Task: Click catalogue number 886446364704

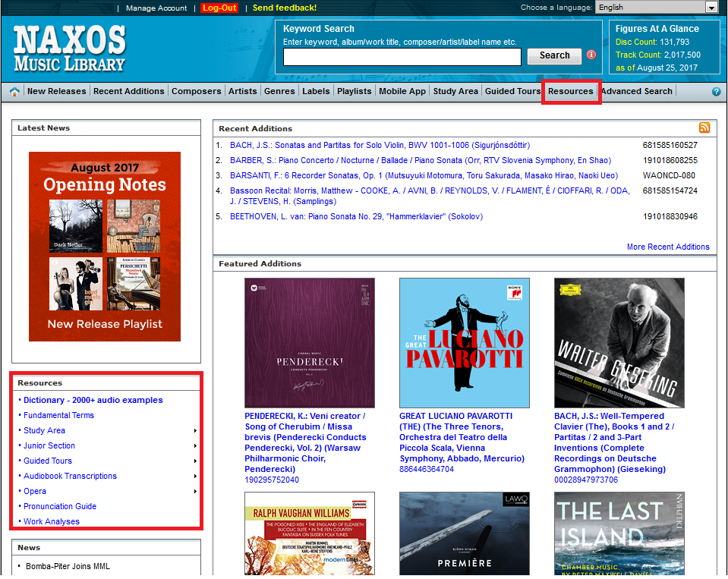Action: [x=427, y=470]
